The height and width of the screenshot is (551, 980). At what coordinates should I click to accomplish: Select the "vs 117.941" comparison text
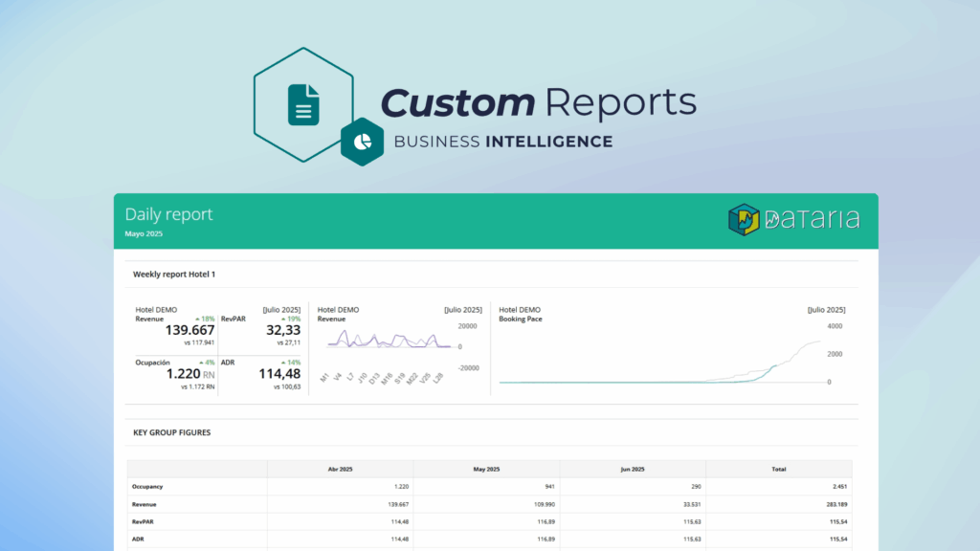[x=199, y=342]
